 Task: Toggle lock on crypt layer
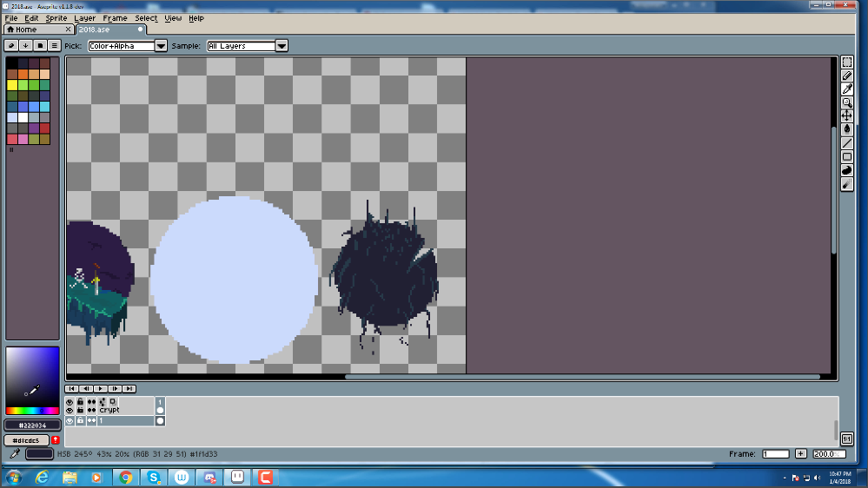point(80,411)
